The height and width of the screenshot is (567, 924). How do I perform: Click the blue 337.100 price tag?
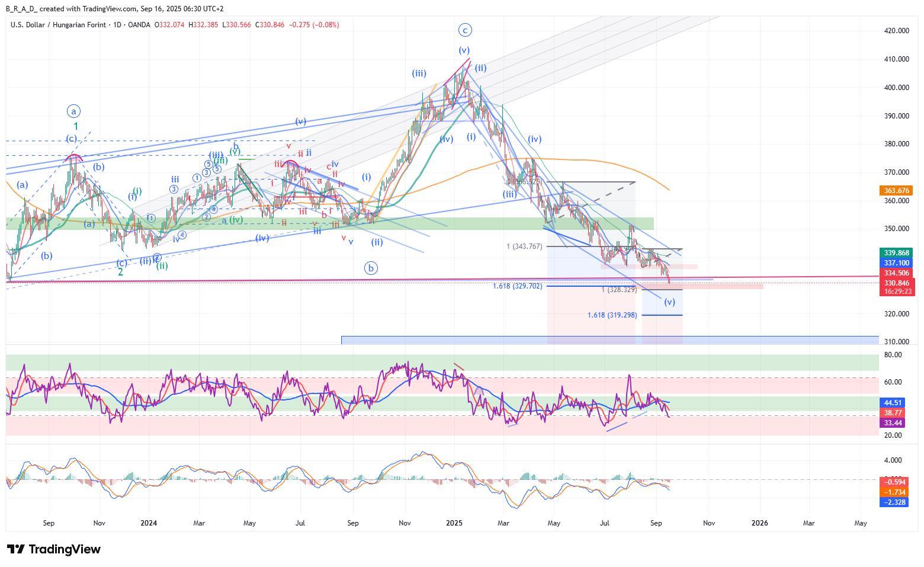[x=896, y=263]
